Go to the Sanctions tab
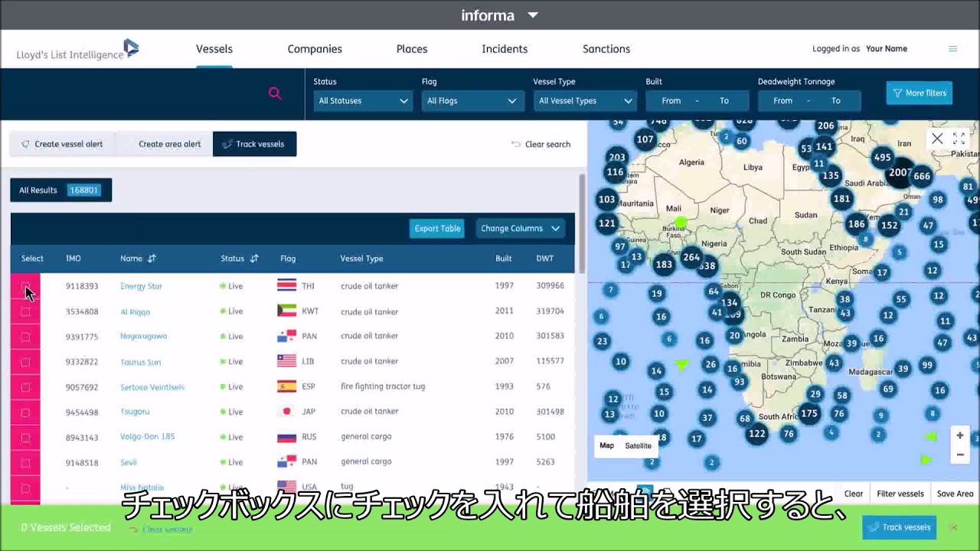Screen dimensions: 980x551 606,49
